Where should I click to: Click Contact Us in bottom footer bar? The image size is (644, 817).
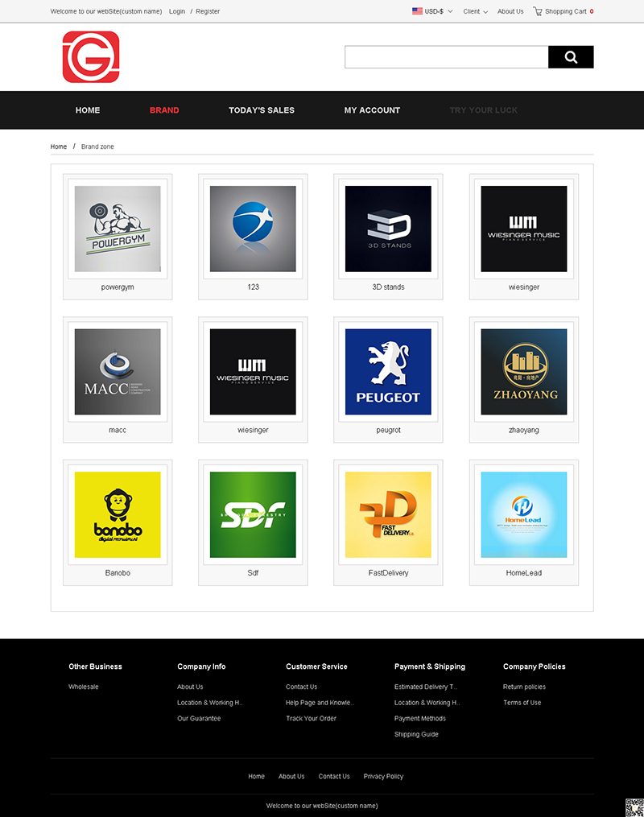click(x=334, y=777)
